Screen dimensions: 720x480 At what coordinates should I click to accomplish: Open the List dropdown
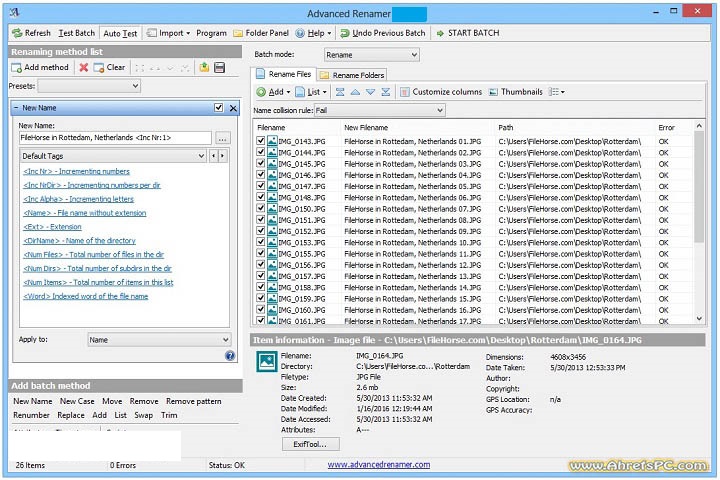(x=310, y=92)
